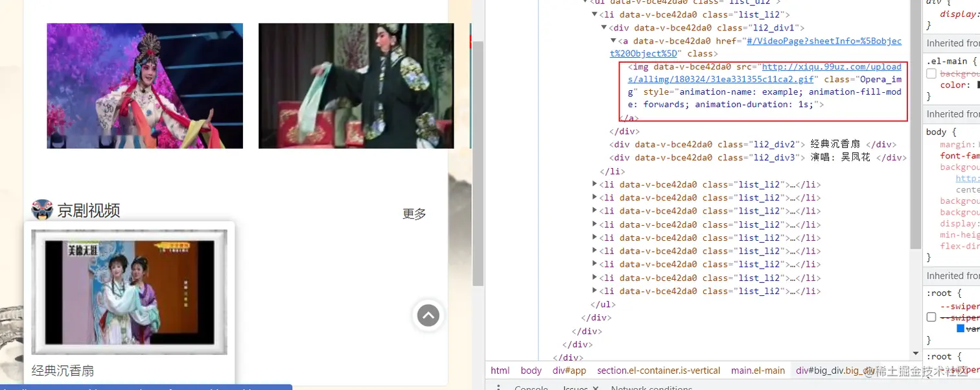This screenshot has width=980, height=390.
Task: Collapse the expanded li list_li2 node
Action: (x=594, y=14)
